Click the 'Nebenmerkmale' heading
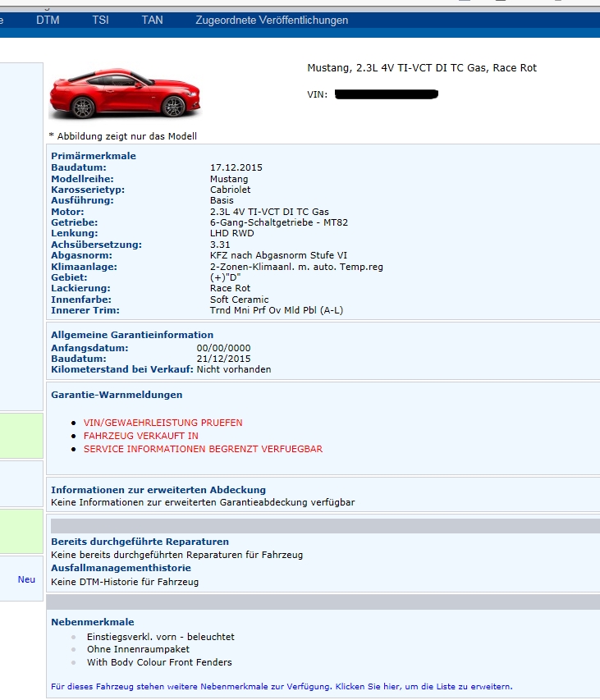This screenshot has width=600, height=700. 93,622
